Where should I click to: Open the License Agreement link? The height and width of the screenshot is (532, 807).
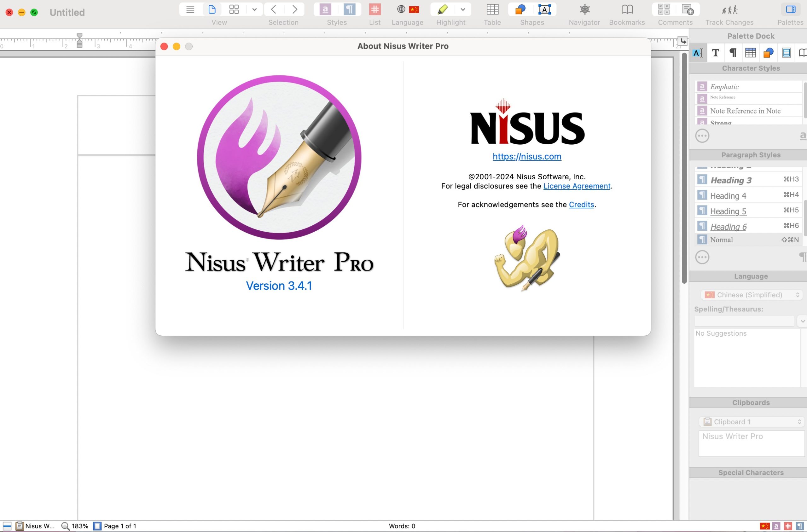577,186
